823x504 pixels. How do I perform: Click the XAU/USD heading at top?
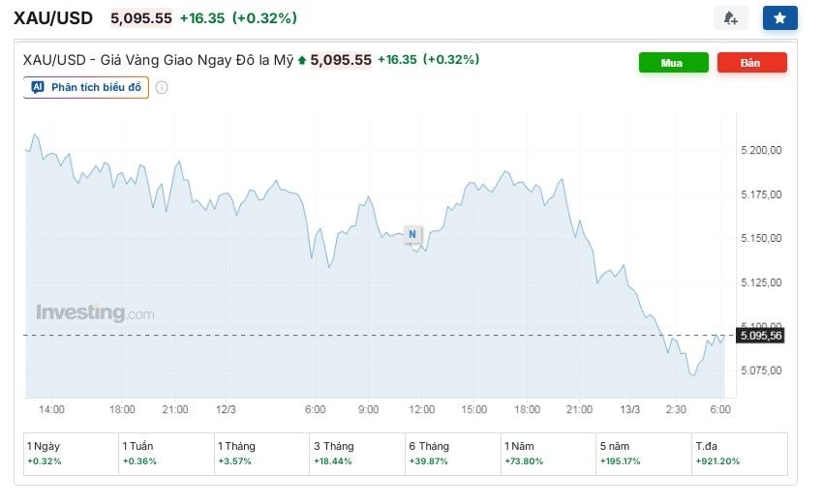(53, 18)
